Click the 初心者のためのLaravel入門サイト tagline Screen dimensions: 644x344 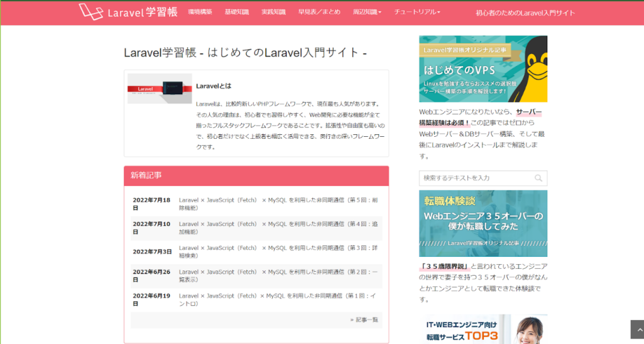(525, 13)
